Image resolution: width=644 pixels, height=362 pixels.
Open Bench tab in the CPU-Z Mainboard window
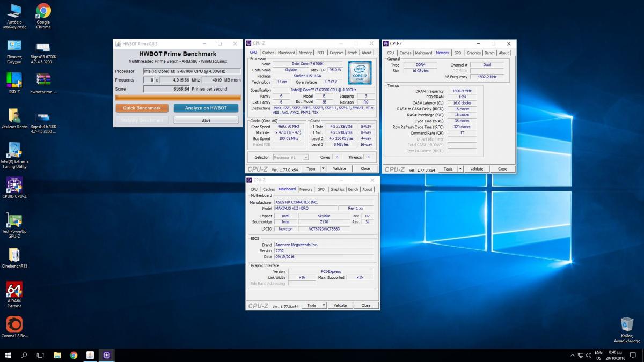(x=353, y=189)
